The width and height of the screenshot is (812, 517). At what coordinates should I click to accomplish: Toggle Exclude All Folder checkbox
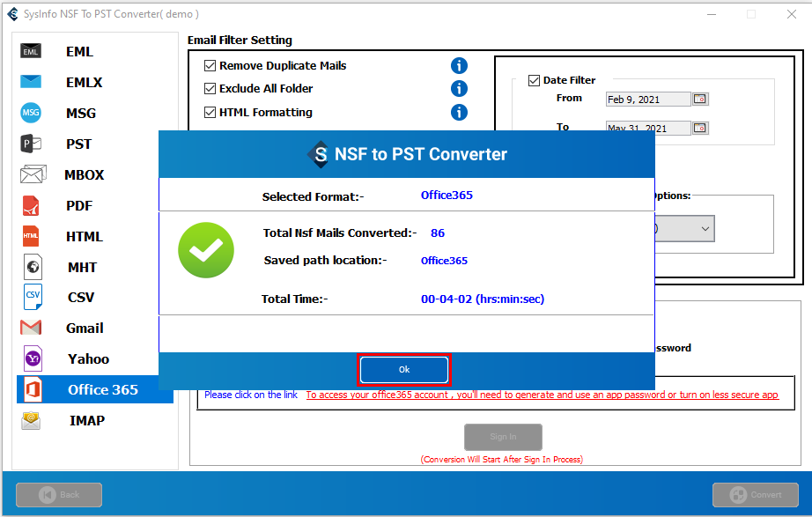coord(210,89)
